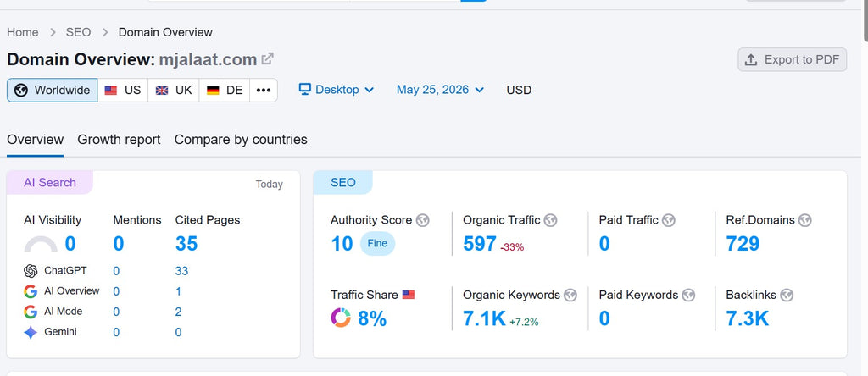Open Gemini cited pages count 0

click(x=178, y=332)
